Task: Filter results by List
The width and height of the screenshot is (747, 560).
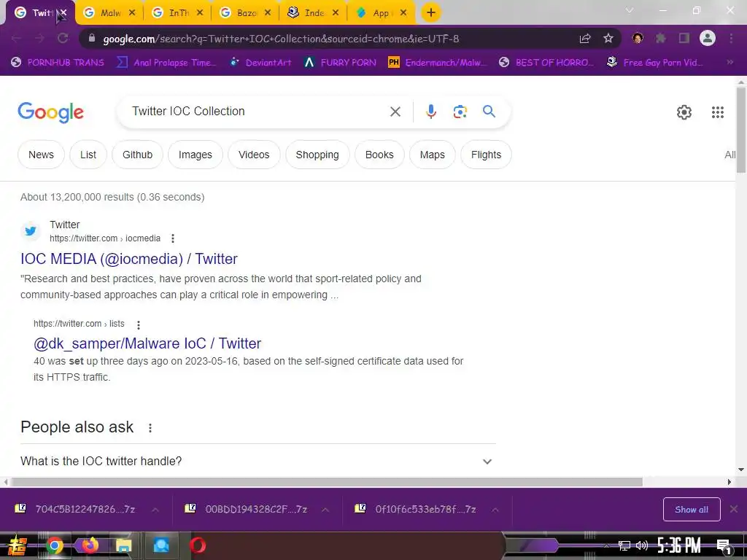Action: point(88,155)
